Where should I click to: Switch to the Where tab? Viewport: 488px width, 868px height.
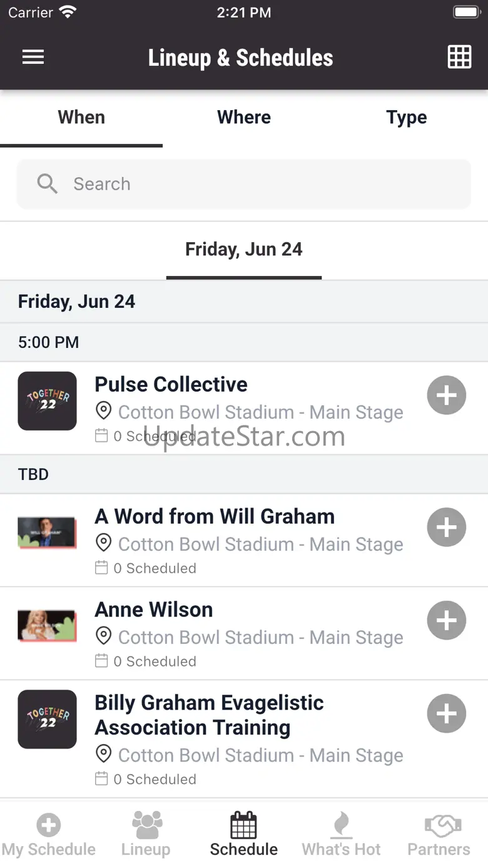click(x=244, y=118)
